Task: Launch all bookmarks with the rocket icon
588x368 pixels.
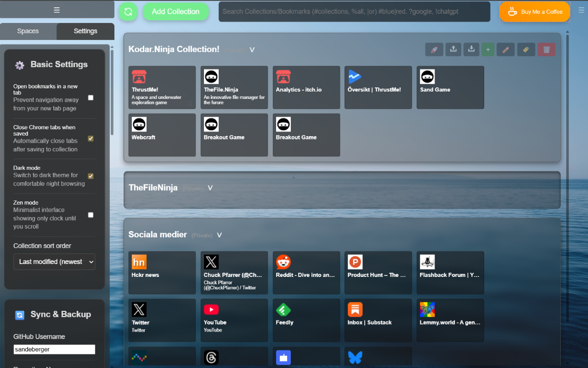Action: (x=434, y=49)
